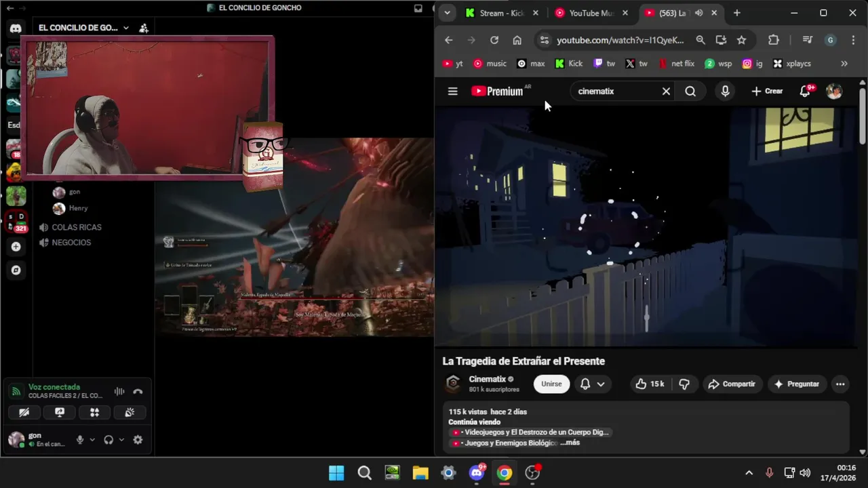Switch to the YouTube Music tab

click(x=591, y=13)
